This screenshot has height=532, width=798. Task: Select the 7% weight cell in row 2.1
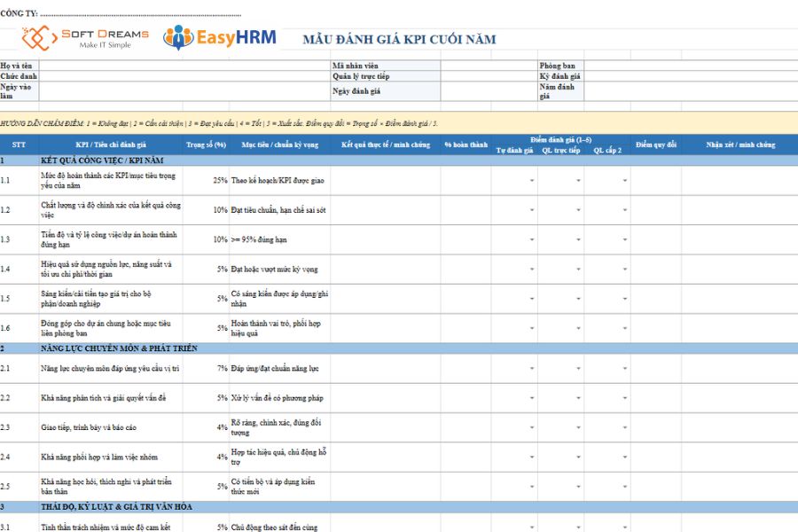pyautogui.click(x=206, y=369)
